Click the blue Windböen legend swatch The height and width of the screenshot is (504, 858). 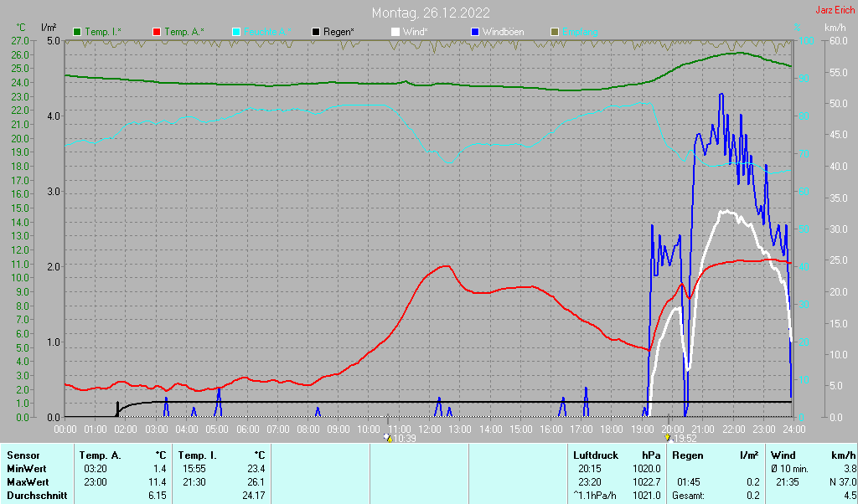click(475, 32)
